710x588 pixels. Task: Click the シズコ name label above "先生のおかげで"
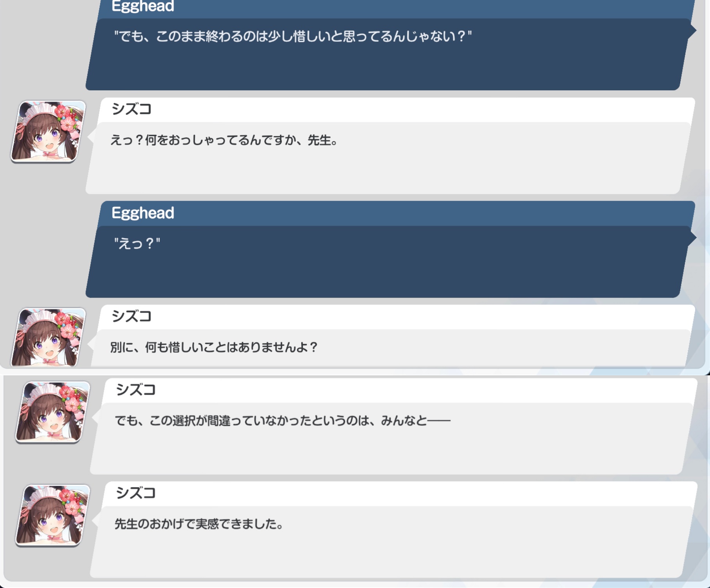136,493
